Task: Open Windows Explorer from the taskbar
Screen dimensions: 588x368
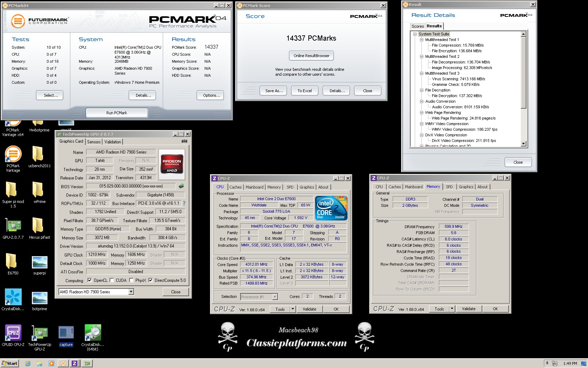Action: pyautogui.click(x=40, y=363)
